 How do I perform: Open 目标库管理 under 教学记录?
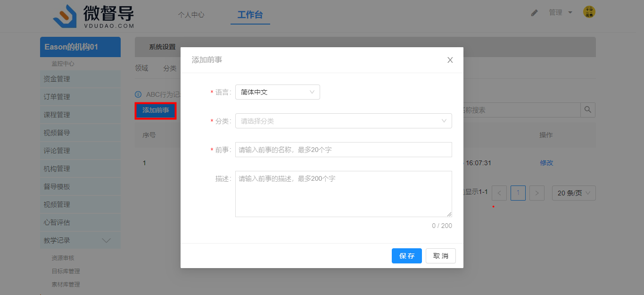[x=66, y=271]
